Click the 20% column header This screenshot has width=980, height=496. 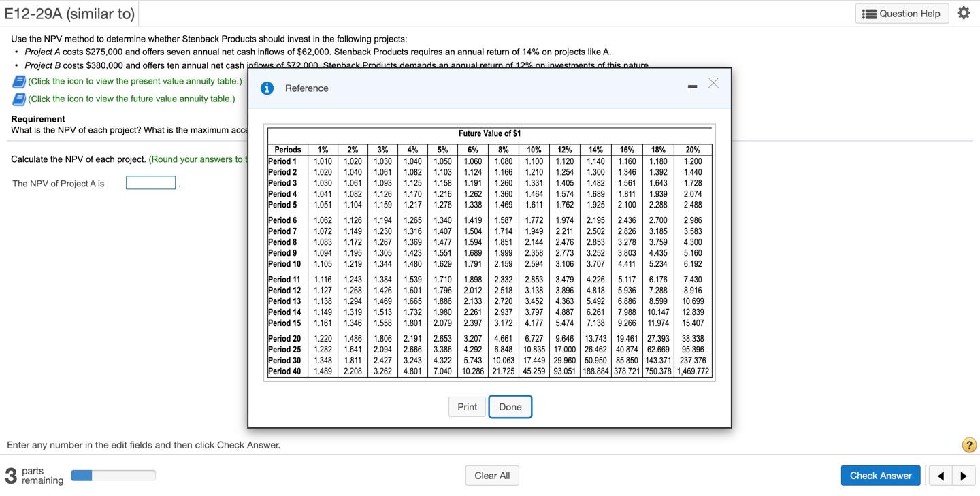point(693,150)
